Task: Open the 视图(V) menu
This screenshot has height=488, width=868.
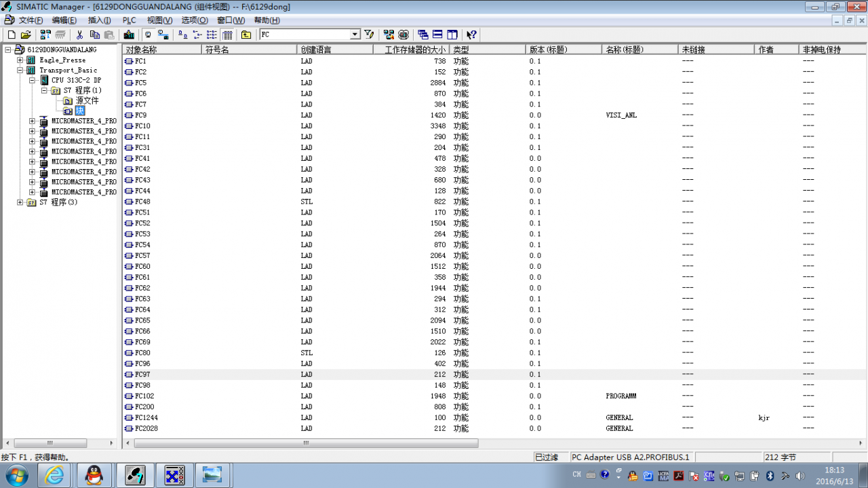Action: [159, 20]
